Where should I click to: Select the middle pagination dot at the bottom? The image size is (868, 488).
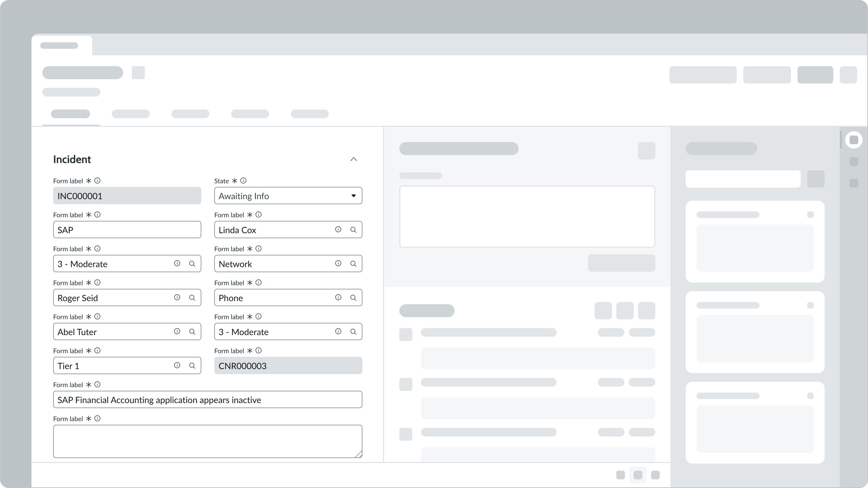click(x=639, y=475)
